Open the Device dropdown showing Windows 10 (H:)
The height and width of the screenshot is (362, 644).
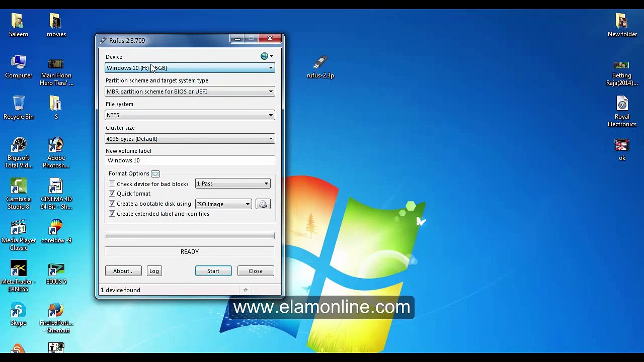click(190, 68)
